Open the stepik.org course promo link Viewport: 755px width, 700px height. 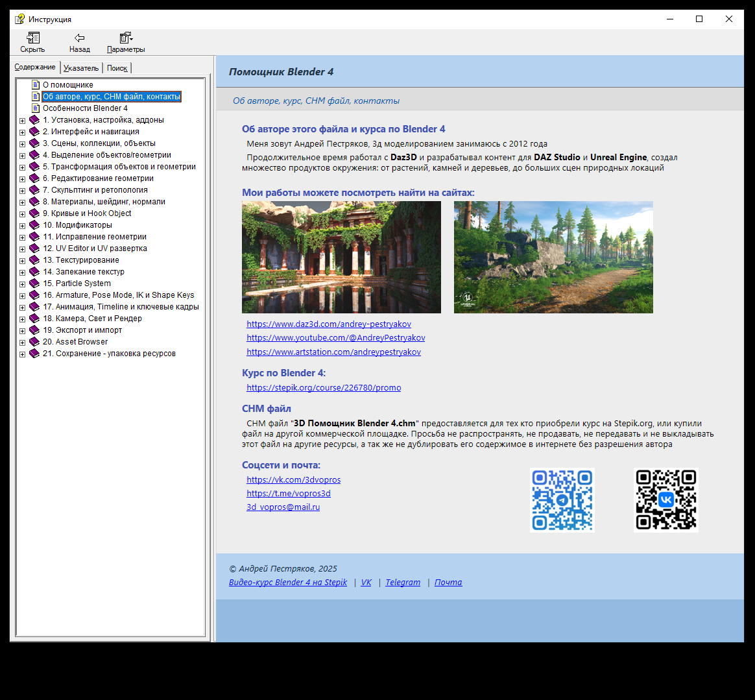324,388
